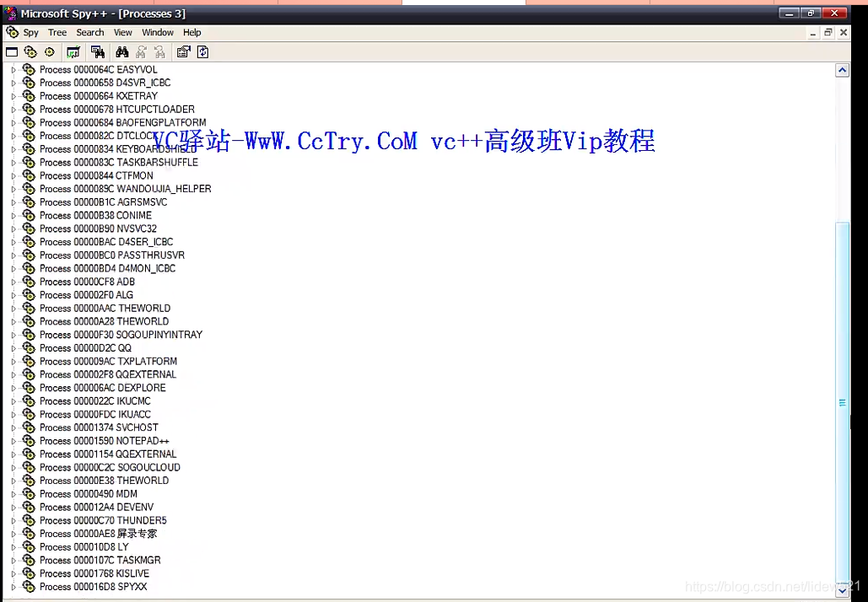868x602 pixels.
Task: Select row 'Process 00000684 BAOFENGPLATFORM'
Action: [123, 123]
